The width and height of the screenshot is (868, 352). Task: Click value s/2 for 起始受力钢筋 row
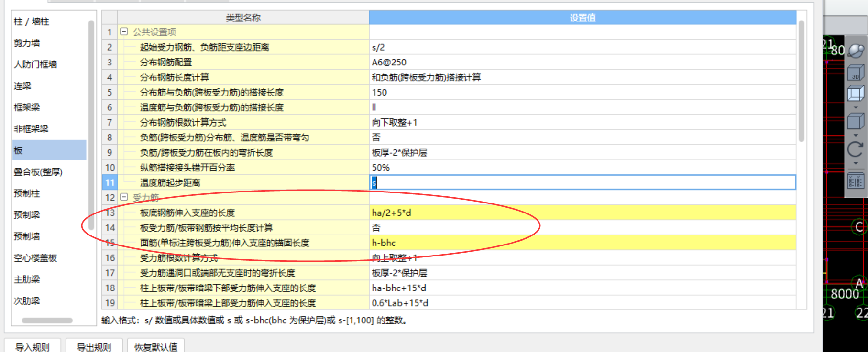378,47
